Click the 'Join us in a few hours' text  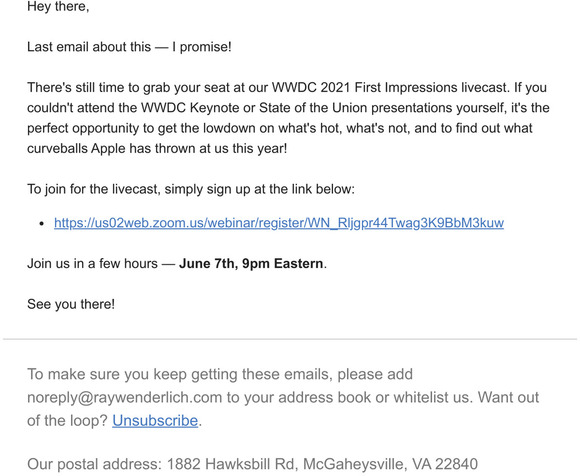tap(92, 264)
